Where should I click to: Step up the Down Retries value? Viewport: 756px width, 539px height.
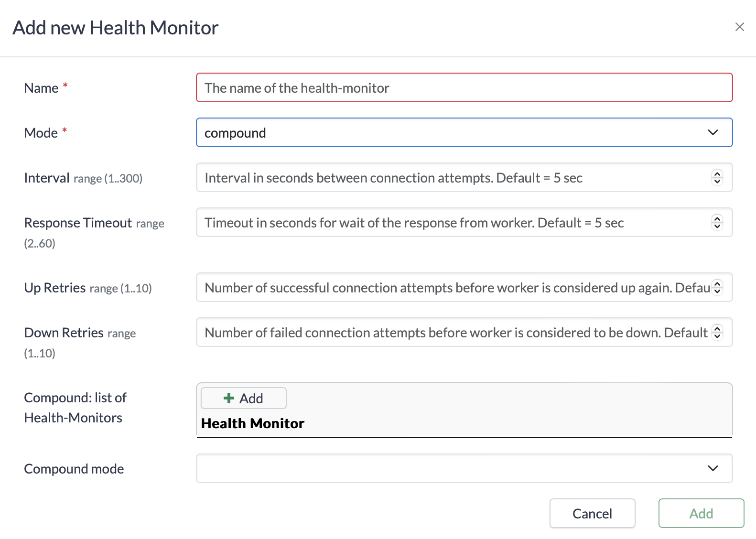pos(717,329)
